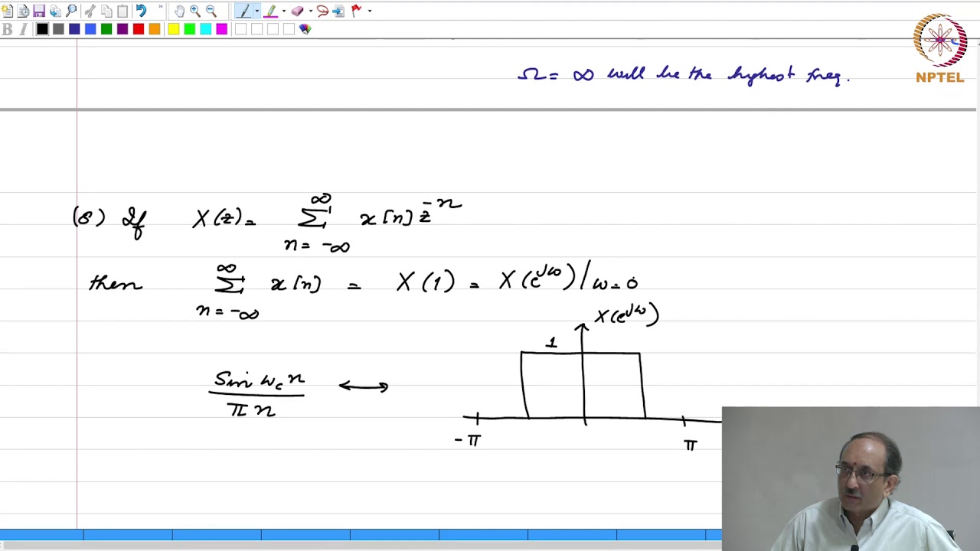Select the fourth empty custom color slot
The width and height of the screenshot is (980, 551).
289,29
